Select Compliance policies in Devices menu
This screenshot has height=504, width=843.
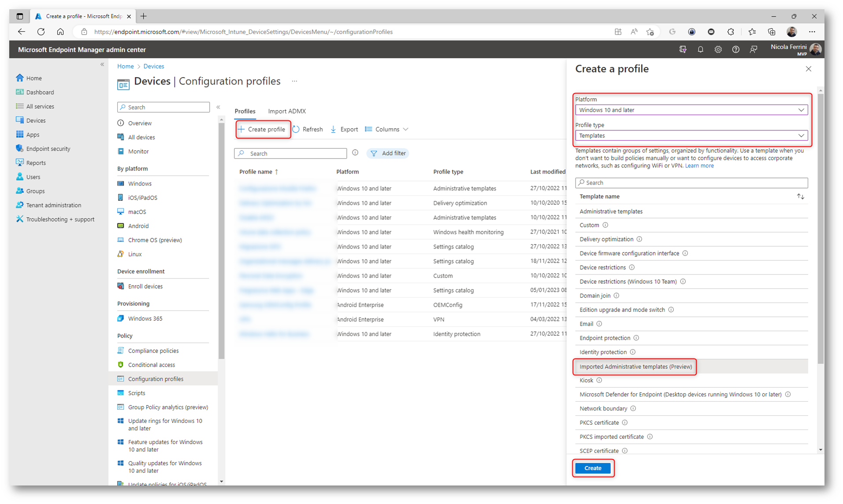[x=153, y=351]
